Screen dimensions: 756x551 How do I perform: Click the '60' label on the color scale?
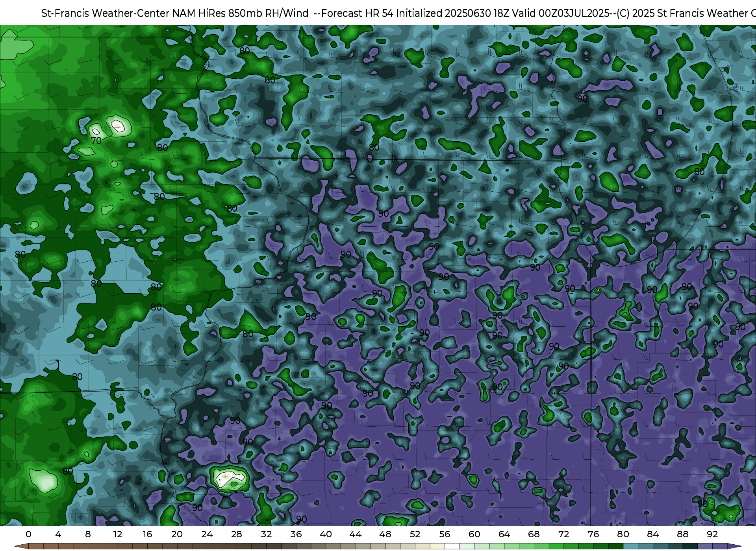(x=474, y=534)
